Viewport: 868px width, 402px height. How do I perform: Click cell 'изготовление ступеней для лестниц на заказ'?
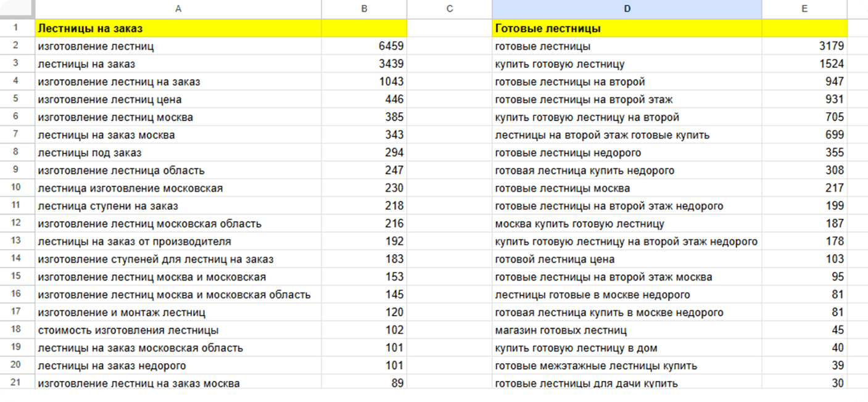(x=178, y=259)
